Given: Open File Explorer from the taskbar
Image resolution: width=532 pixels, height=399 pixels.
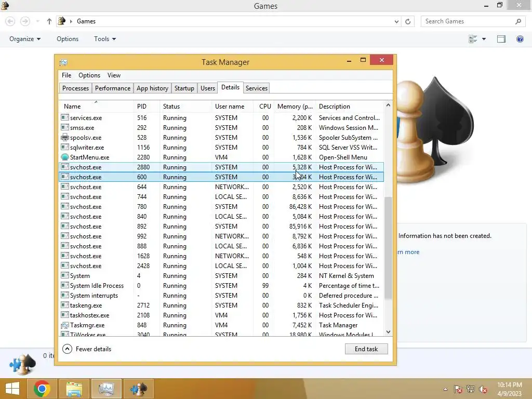Looking at the screenshot, I should (x=74, y=389).
